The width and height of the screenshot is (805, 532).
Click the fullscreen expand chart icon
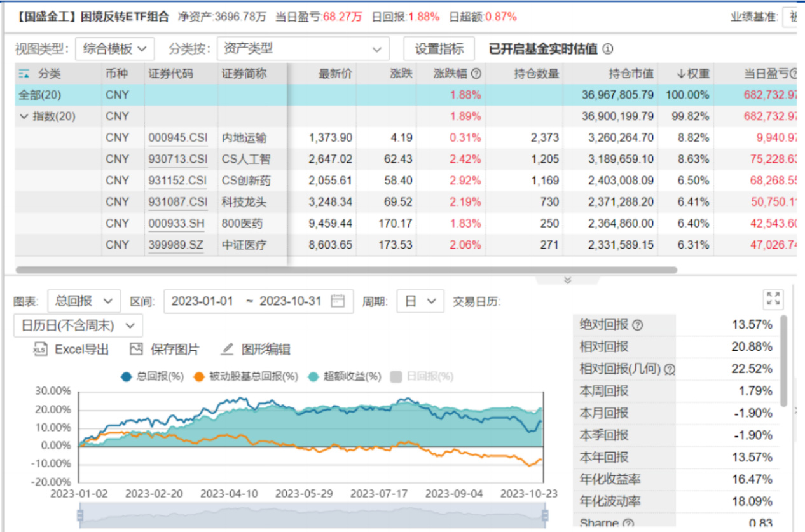tap(773, 299)
